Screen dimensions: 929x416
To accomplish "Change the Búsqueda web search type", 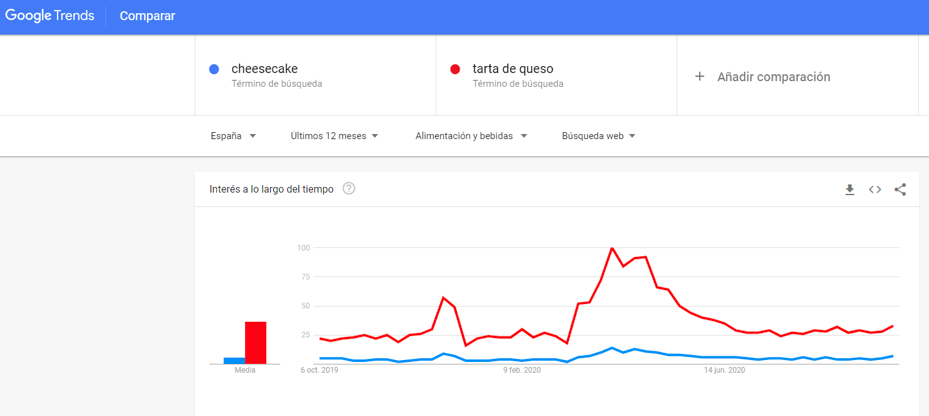I will click(598, 136).
